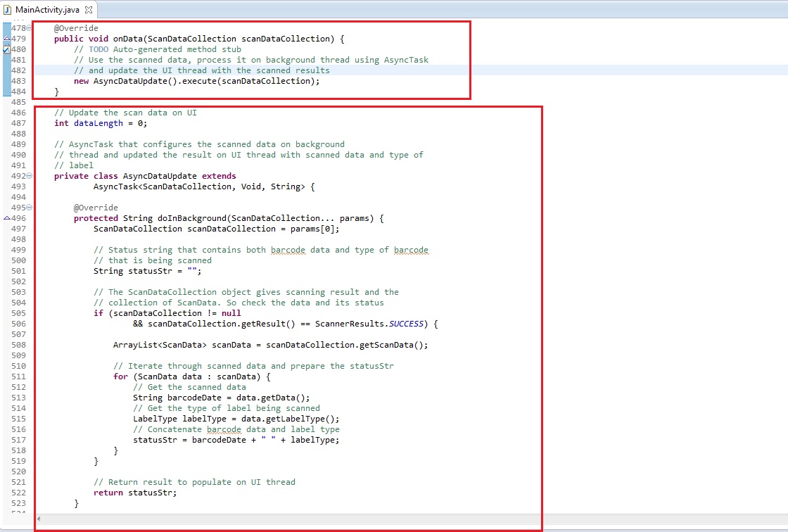Collapse the doInBackground fold at line 495

pos(29,208)
